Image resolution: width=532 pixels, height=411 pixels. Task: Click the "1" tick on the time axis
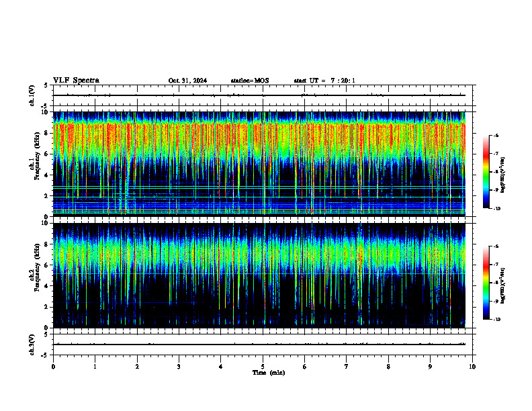[x=95, y=367]
